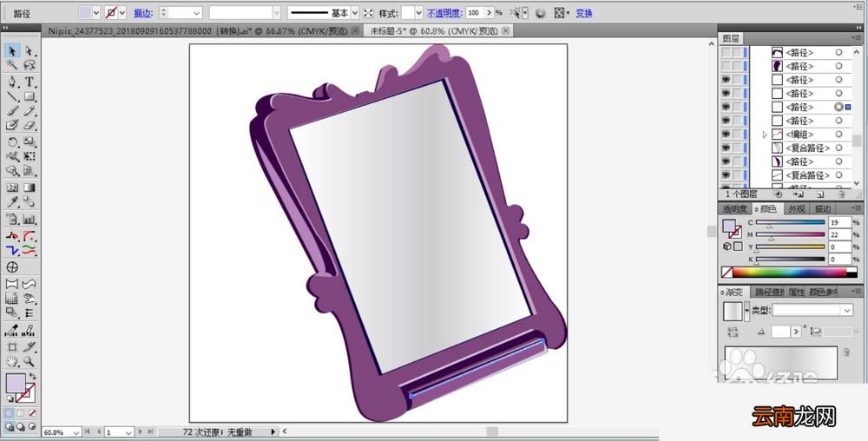Image resolution: width=868 pixels, height=441 pixels.
Task: Open the 路径查找 panel tab
Action: 769,293
